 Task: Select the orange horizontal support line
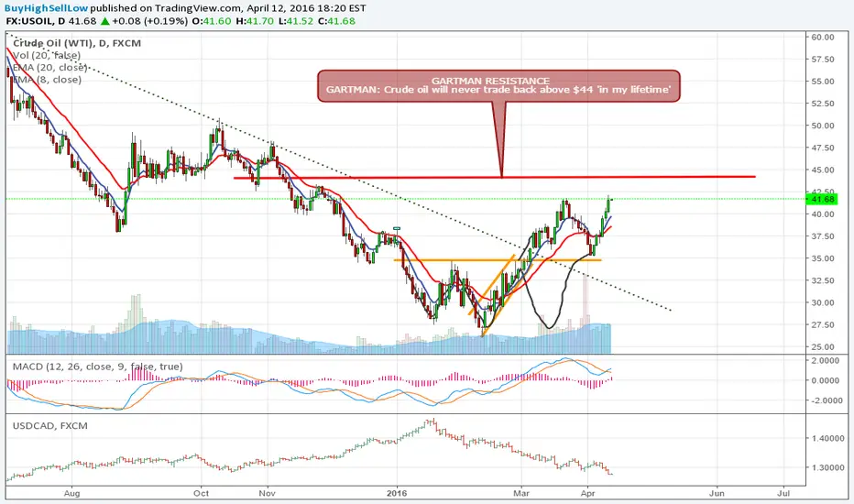click(x=498, y=260)
